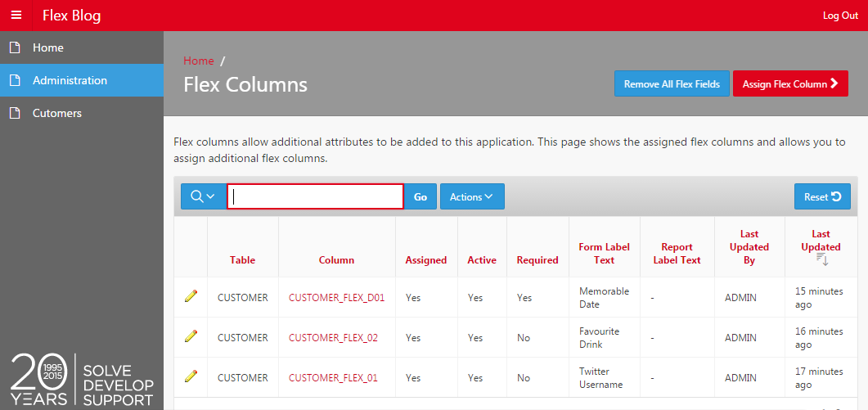
Task: Click the Last Updated By column header
Action: [x=749, y=247]
